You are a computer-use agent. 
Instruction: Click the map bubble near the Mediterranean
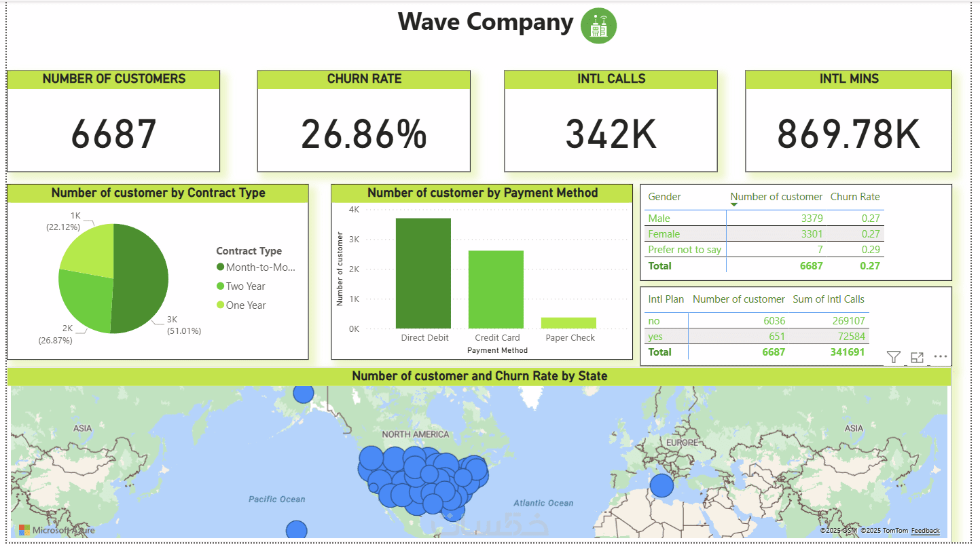(x=661, y=486)
